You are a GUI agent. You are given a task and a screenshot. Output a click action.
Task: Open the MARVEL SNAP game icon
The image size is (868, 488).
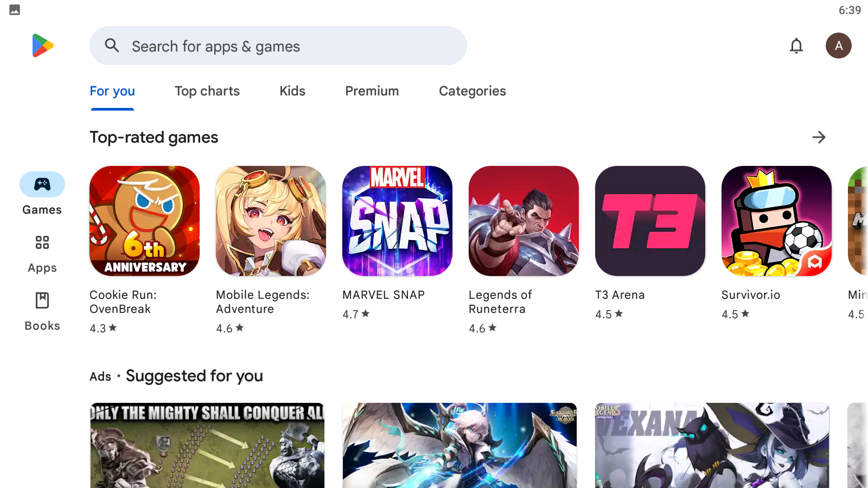[x=397, y=221]
